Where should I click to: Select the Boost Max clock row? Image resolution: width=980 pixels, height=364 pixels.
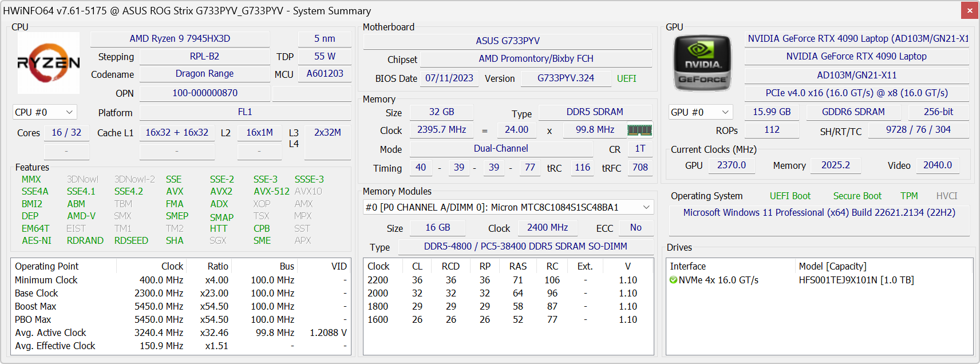coord(181,306)
